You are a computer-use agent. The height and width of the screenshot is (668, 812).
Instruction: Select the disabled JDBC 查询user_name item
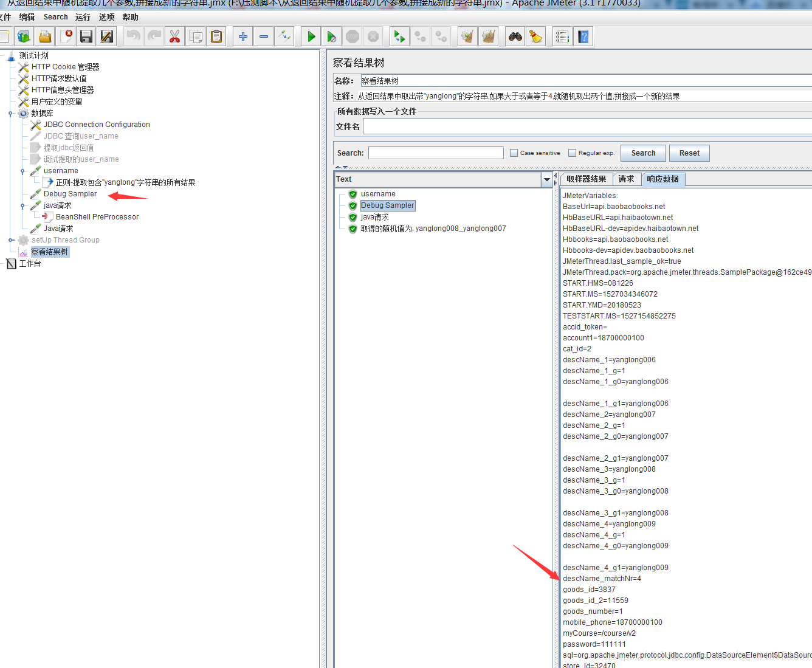tap(81, 136)
